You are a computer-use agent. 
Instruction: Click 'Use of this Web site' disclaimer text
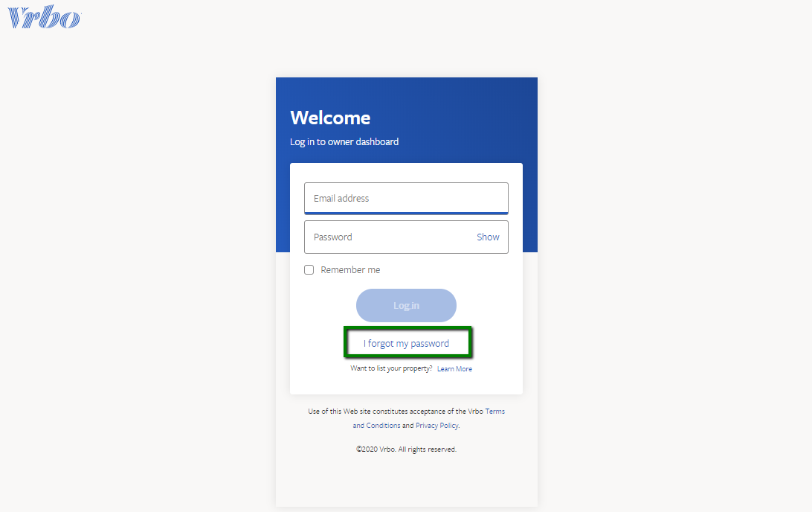click(339, 411)
